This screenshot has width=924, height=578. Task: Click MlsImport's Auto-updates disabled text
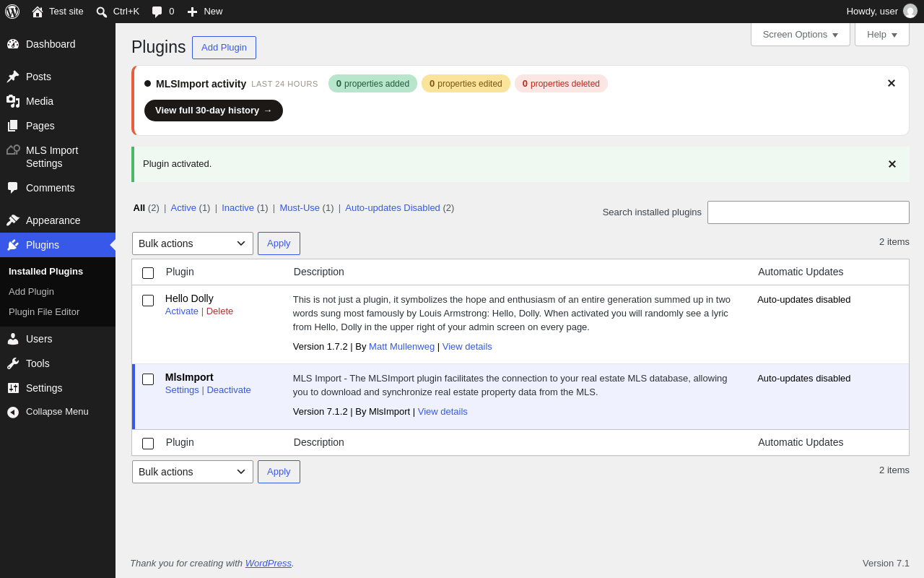tap(804, 379)
